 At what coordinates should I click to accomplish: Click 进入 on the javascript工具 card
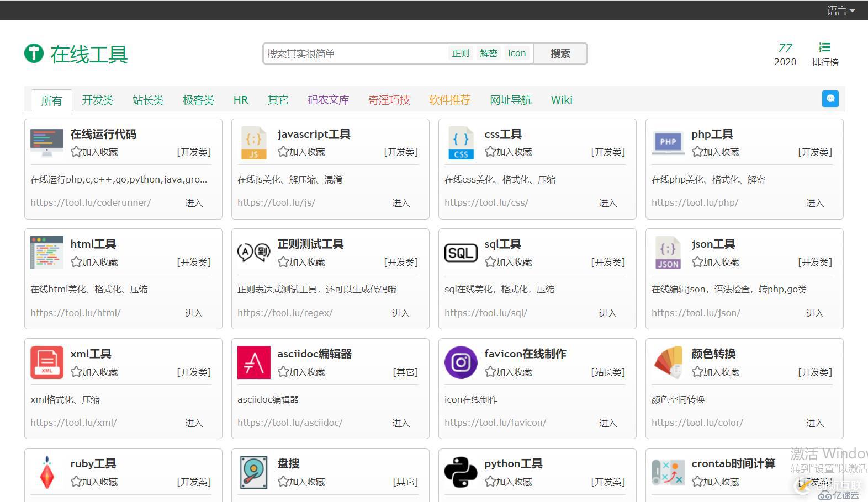[x=401, y=203]
